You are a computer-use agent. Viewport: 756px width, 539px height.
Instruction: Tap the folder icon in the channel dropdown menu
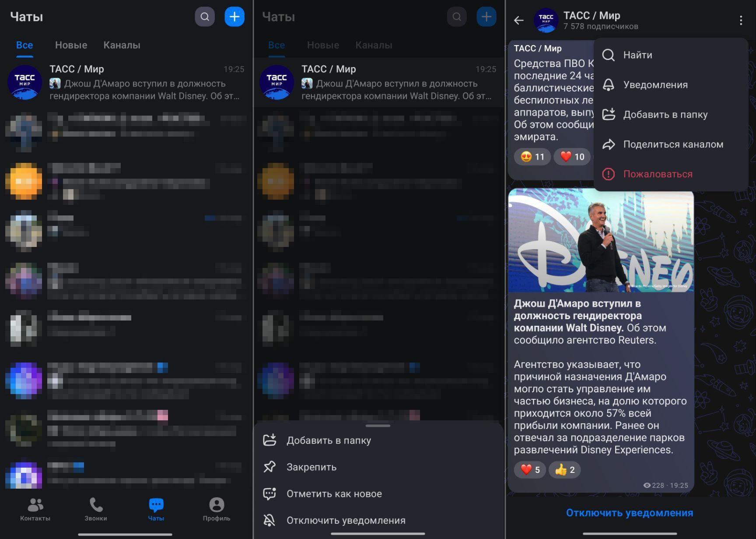[609, 114]
